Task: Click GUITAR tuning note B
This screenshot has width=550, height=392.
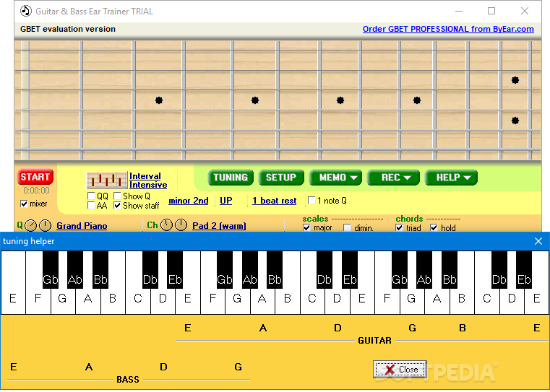Action: [x=463, y=328]
